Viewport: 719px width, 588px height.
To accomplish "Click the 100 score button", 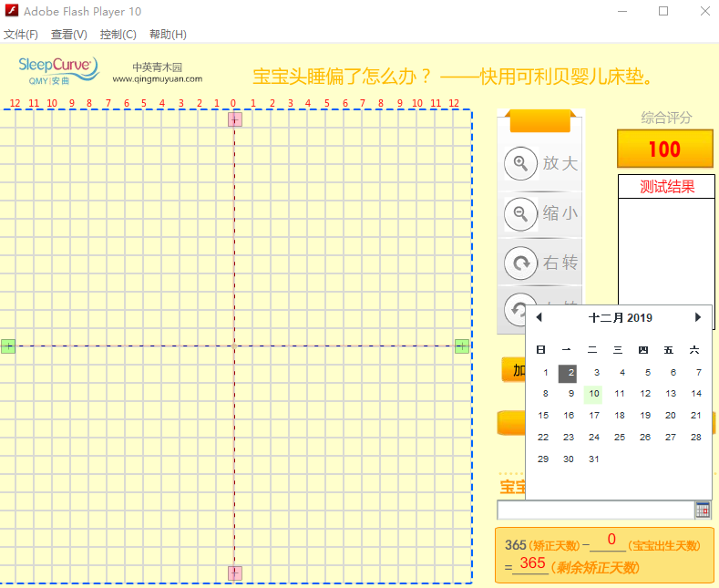I will click(x=665, y=150).
